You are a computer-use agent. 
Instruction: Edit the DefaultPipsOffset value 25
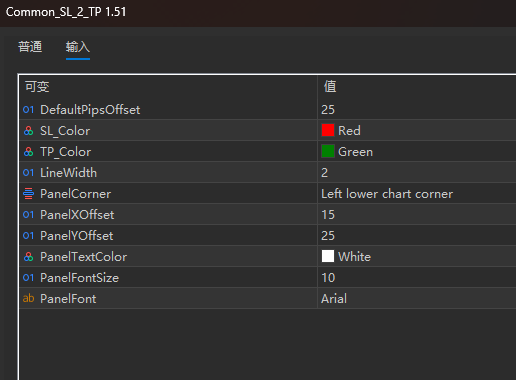coord(417,110)
